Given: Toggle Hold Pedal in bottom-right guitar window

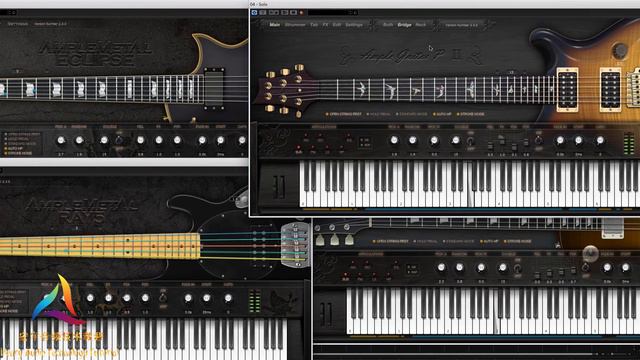Looking at the screenshot, I should click(425, 241).
